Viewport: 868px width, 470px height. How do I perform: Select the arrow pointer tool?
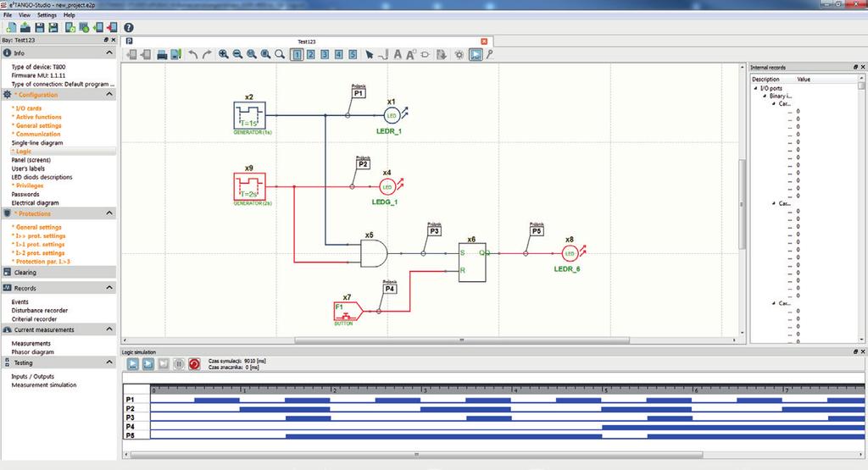point(370,54)
